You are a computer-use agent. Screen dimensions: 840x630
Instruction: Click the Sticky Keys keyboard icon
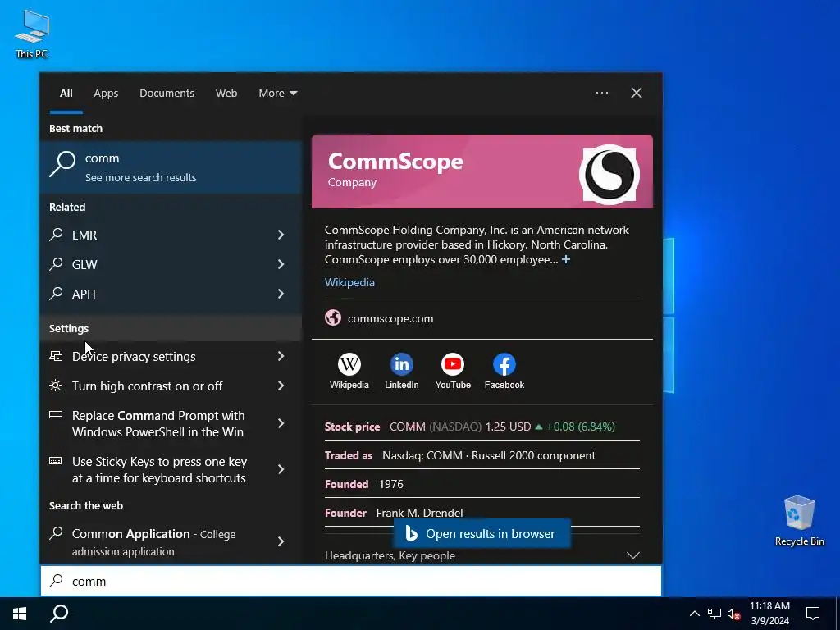[56, 461]
